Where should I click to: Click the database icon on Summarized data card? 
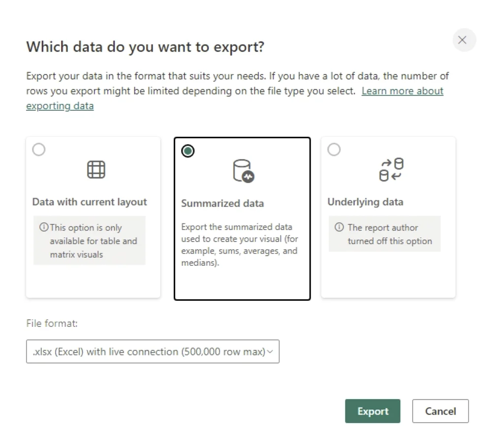click(x=243, y=171)
